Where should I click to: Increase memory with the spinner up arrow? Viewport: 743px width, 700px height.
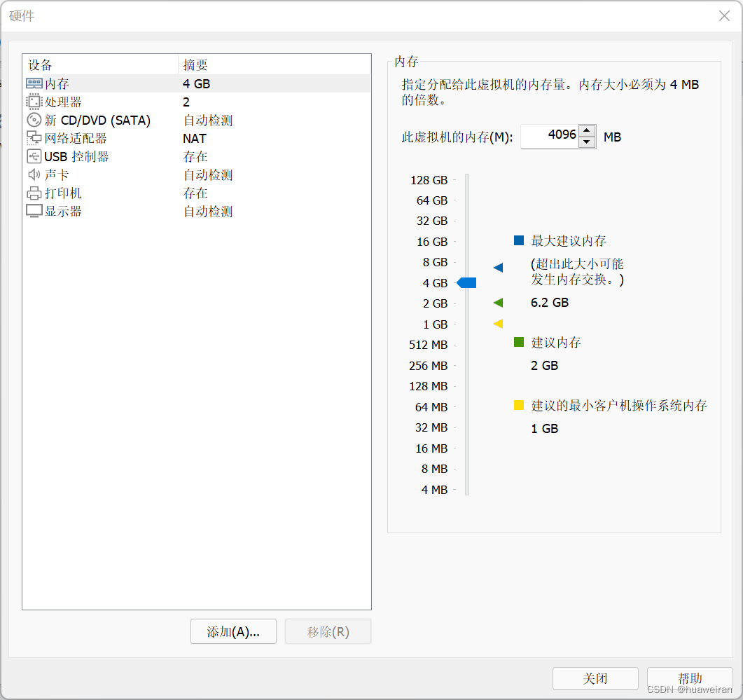point(587,130)
